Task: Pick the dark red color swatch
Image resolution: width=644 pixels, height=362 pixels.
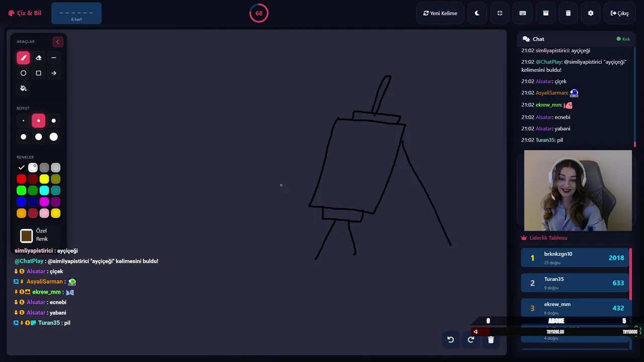Action: coord(33,179)
